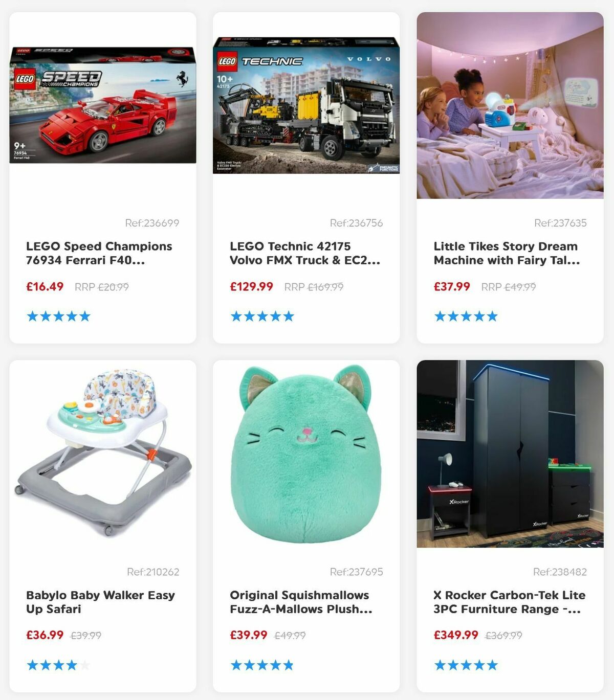The image size is (614, 700).
Task: Click the LEGO Speed Champions 76934 title
Action: pos(99,253)
